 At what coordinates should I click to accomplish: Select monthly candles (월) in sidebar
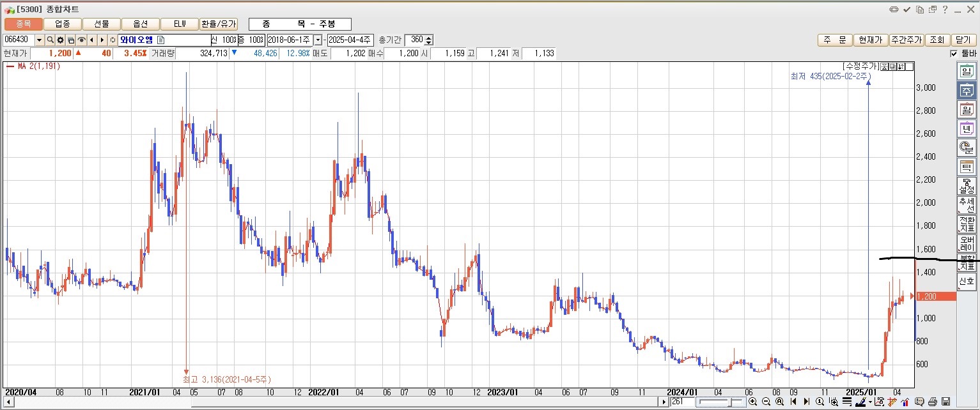click(966, 110)
